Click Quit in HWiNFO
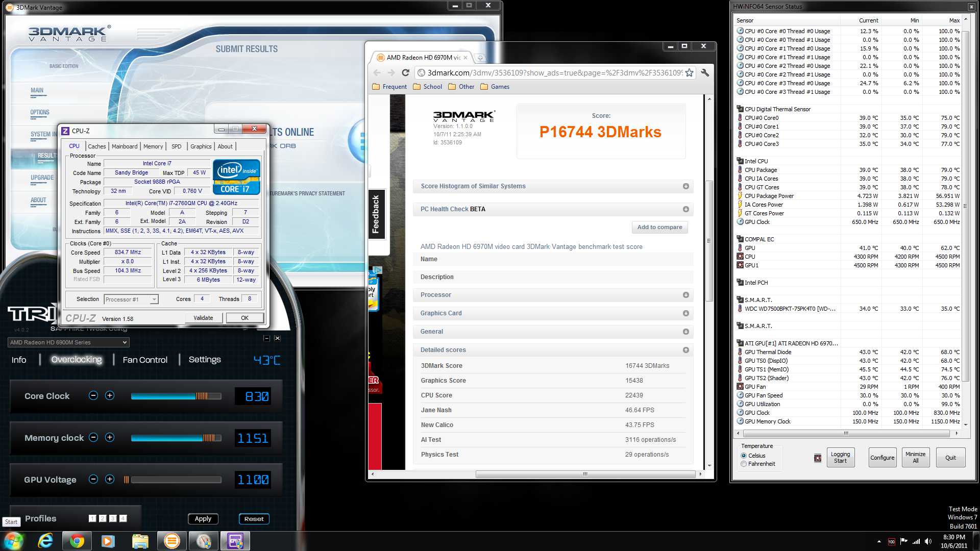980x551 pixels. tap(950, 457)
